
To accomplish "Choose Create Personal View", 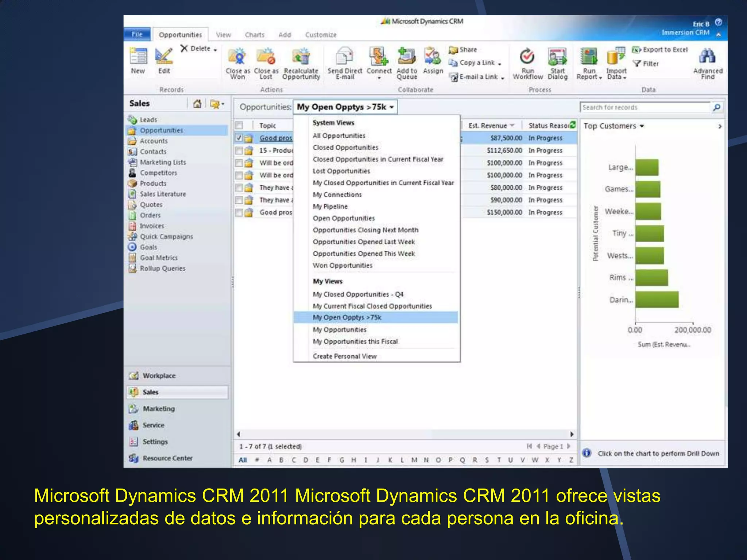I will point(345,356).
